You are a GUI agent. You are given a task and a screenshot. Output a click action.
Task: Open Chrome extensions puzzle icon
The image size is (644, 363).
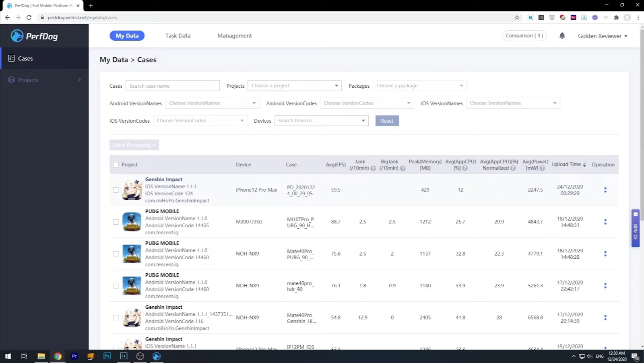pos(616,17)
